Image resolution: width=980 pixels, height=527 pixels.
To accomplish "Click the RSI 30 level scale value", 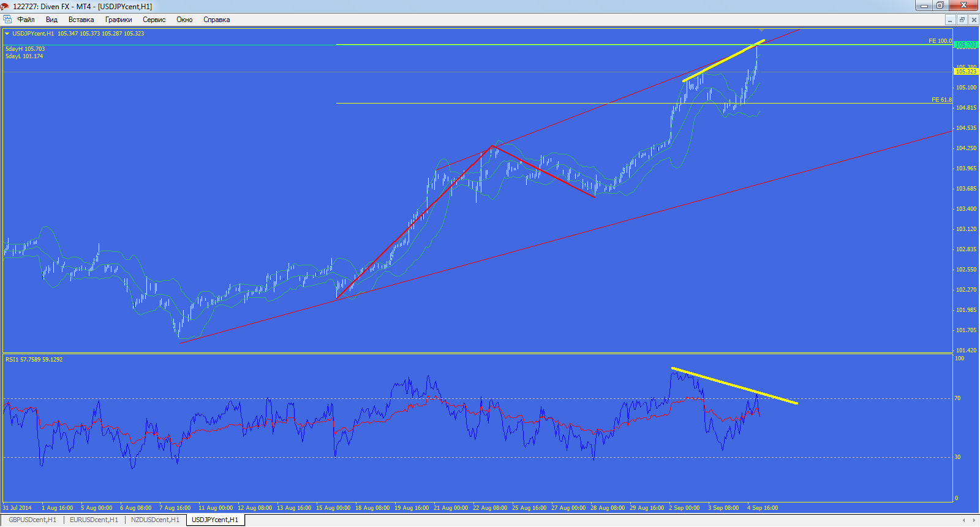I will [957, 457].
